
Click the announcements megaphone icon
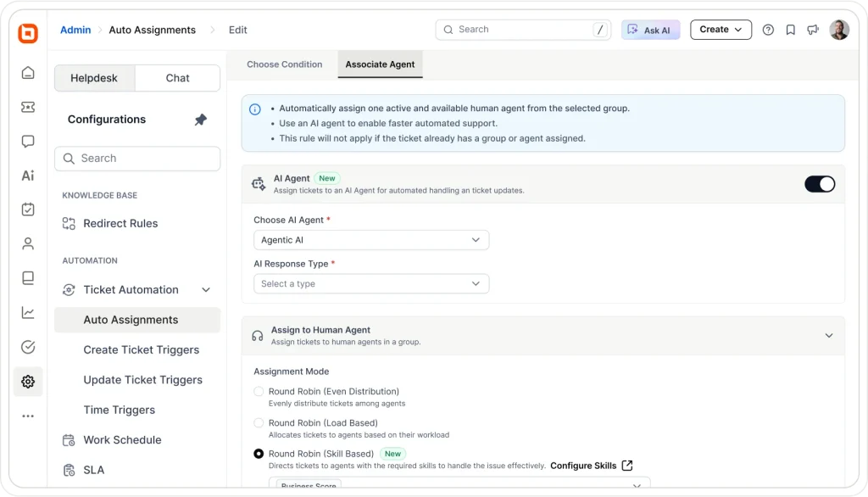[813, 30]
